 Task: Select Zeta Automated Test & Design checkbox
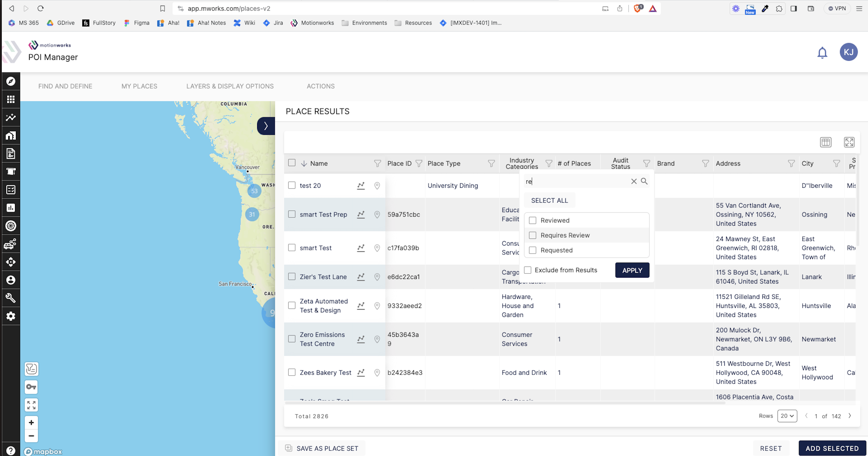[292, 305]
